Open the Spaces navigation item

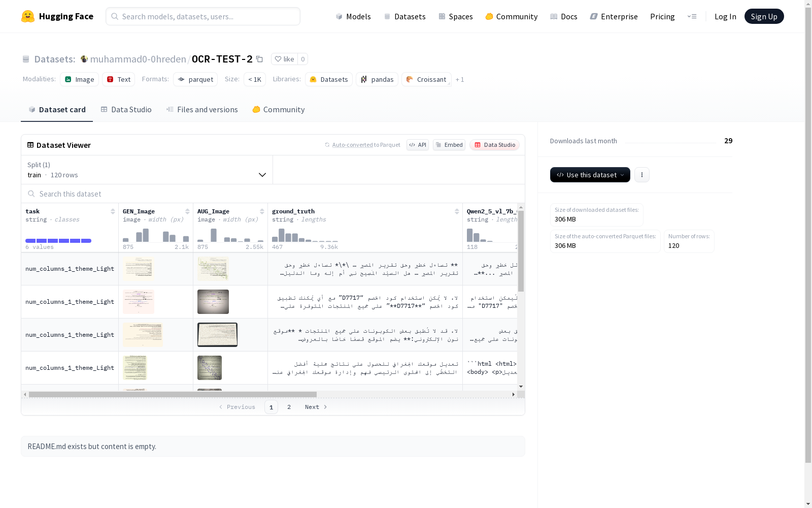point(456,16)
